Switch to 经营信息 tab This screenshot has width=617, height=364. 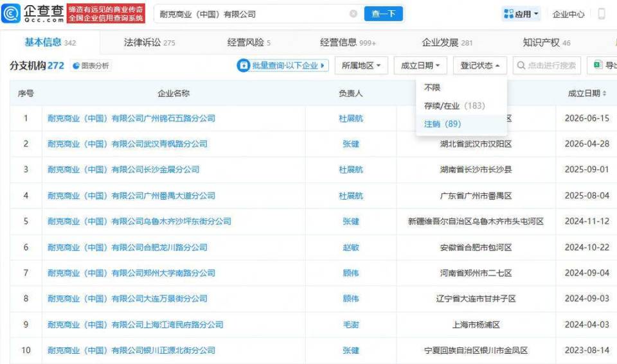tap(348, 42)
